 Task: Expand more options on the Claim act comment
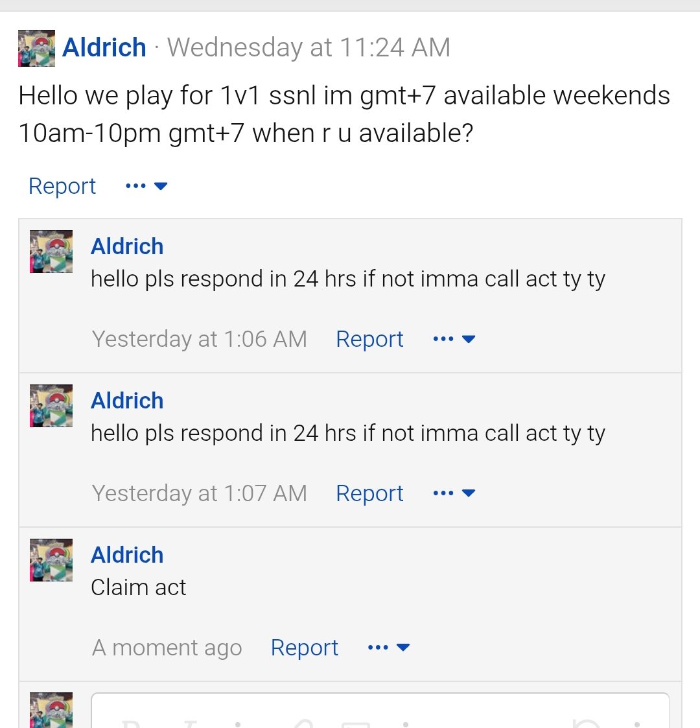pos(388,647)
